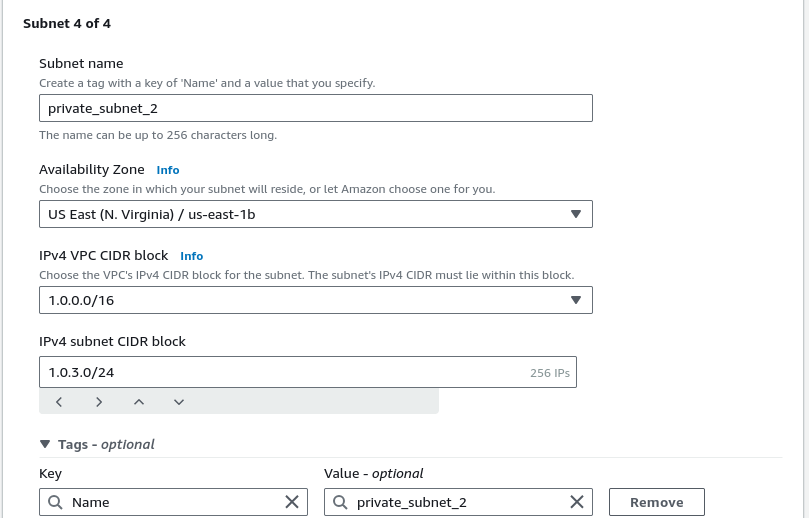Click the tag Key input field
The image size is (809, 518).
(173, 502)
